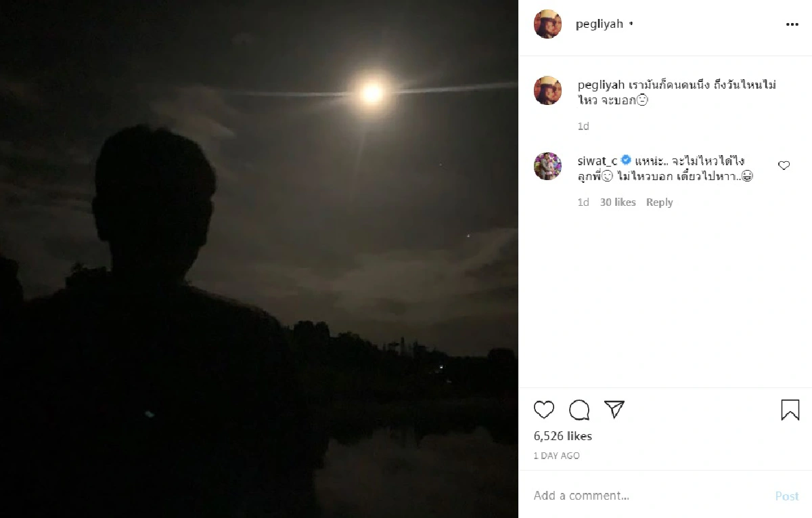812x518 pixels.
Task: Like the post with heart icon
Action: (x=544, y=410)
